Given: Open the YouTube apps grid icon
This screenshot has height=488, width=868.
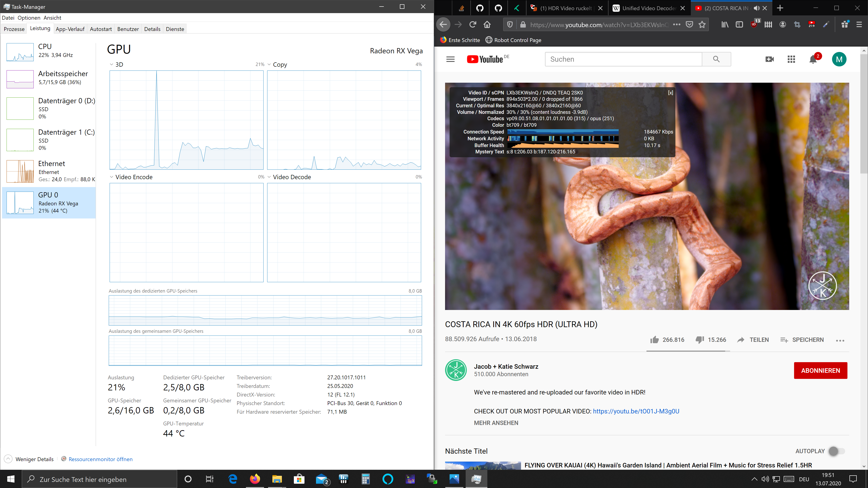Looking at the screenshot, I should [791, 59].
